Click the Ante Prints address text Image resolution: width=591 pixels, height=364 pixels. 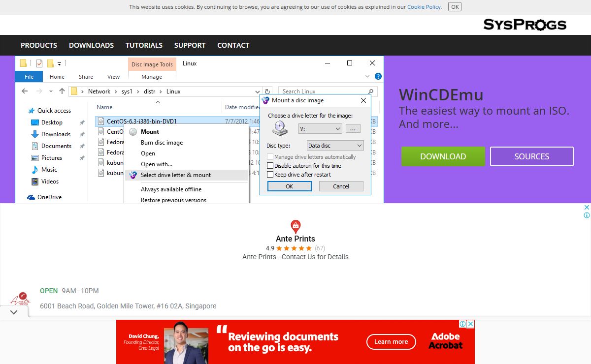[x=128, y=306]
